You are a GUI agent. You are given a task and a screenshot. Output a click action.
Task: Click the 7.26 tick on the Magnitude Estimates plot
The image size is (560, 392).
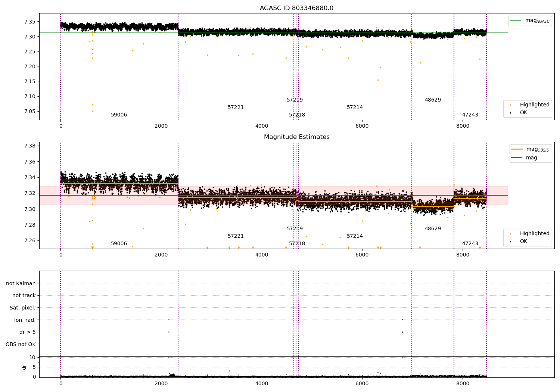(29, 240)
